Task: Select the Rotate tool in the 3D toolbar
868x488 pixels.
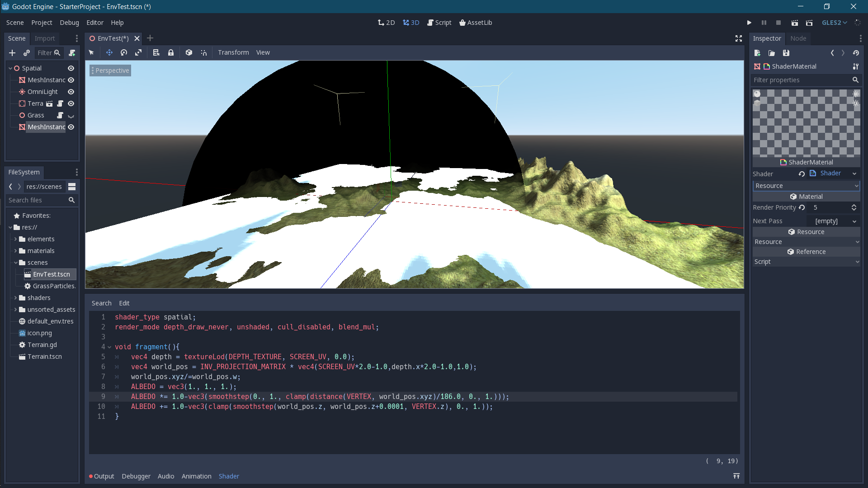Action: (123, 52)
